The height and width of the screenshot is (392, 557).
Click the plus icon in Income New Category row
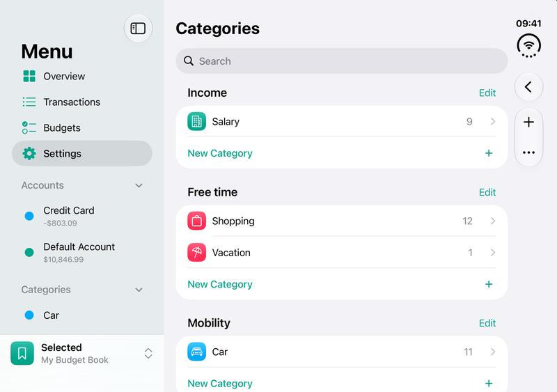[489, 153]
